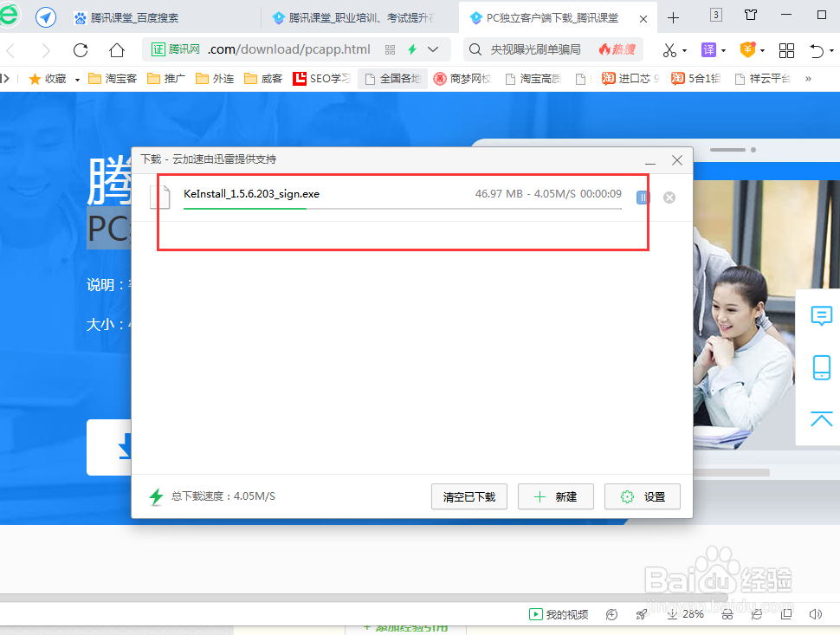This screenshot has width=840, height=635.
Task: Open the 外连 bookmark folder
Action: (215, 79)
